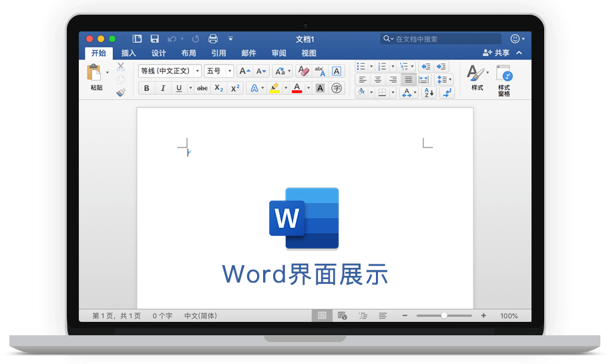The height and width of the screenshot is (364, 609).
Task: Select the Format Painter brush icon
Action: click(x=121, y=92)
